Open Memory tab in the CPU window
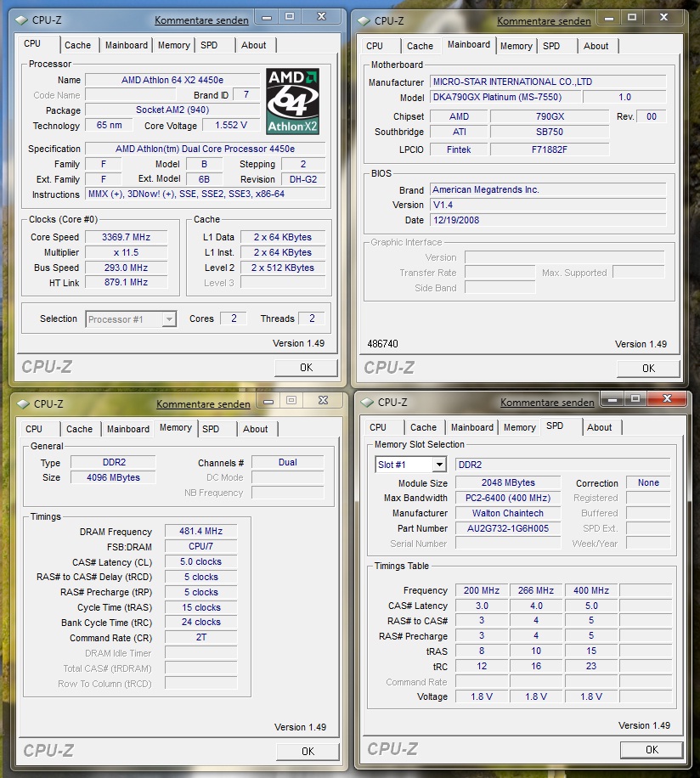700x778 pixels. coord(173,45)
